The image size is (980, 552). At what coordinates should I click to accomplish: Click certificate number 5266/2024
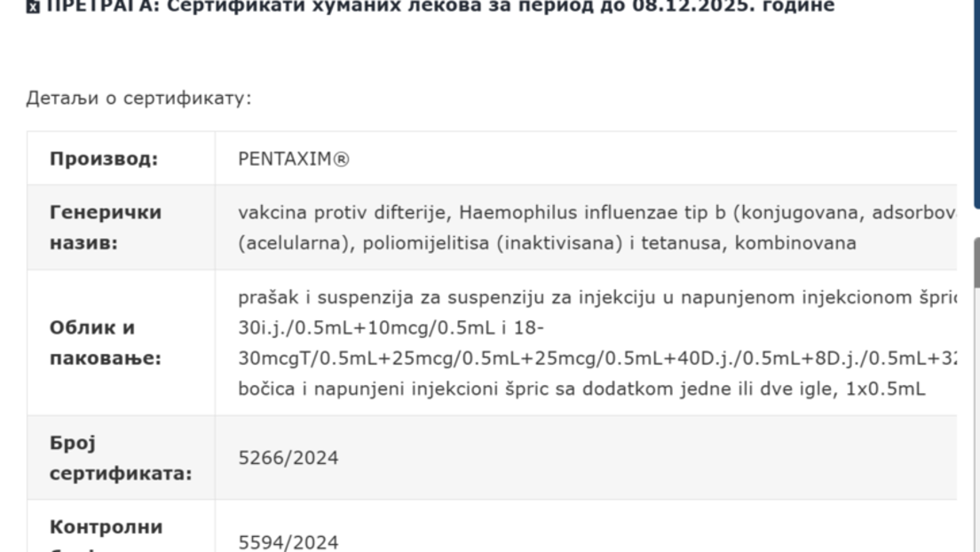point(288,458)
